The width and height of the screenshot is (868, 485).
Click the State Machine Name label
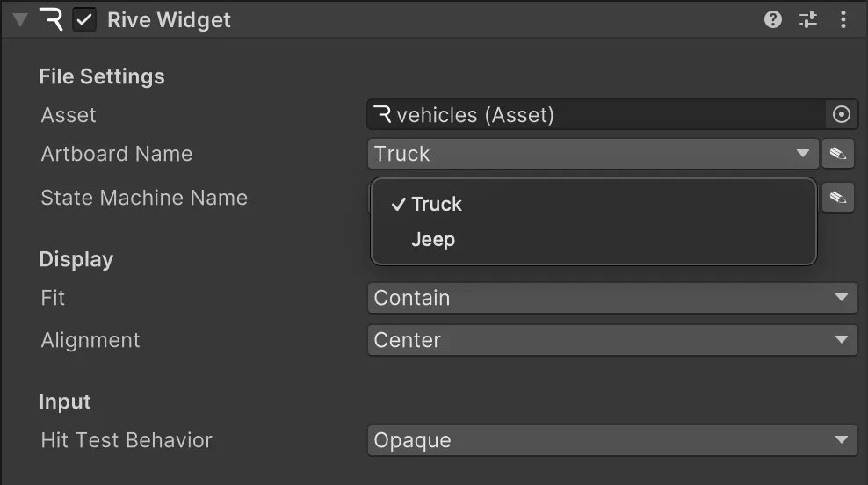[144, 198]
